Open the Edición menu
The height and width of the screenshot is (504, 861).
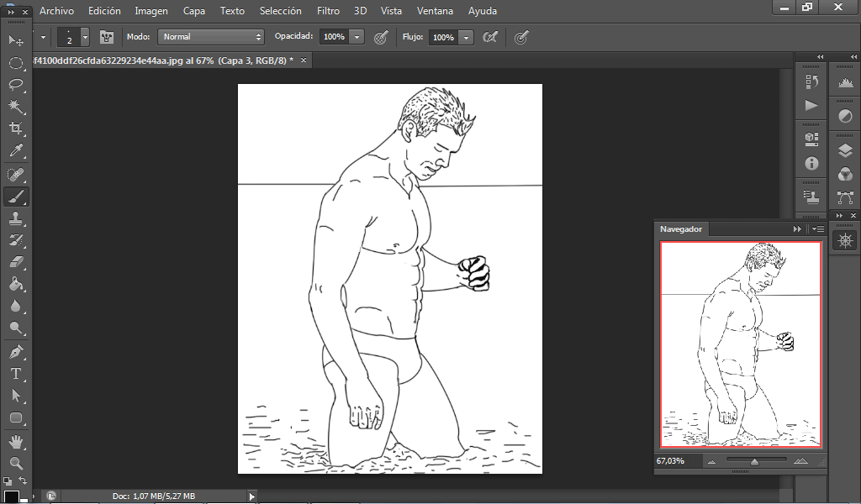point(104,10)
